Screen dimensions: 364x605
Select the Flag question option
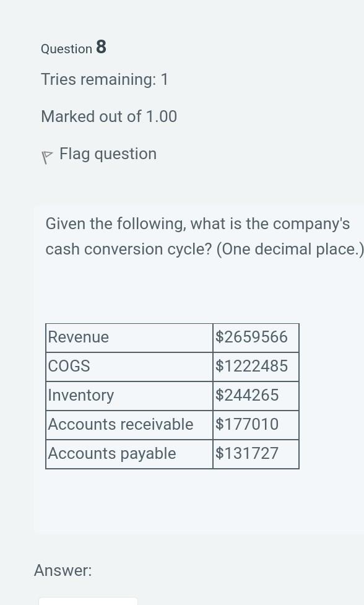click(x=108, y=154)
